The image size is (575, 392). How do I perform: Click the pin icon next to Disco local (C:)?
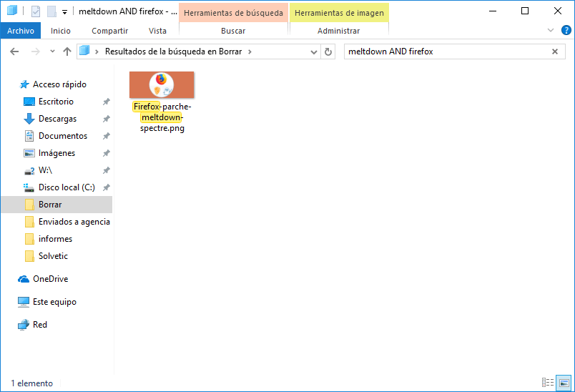(x=107, y=187)
